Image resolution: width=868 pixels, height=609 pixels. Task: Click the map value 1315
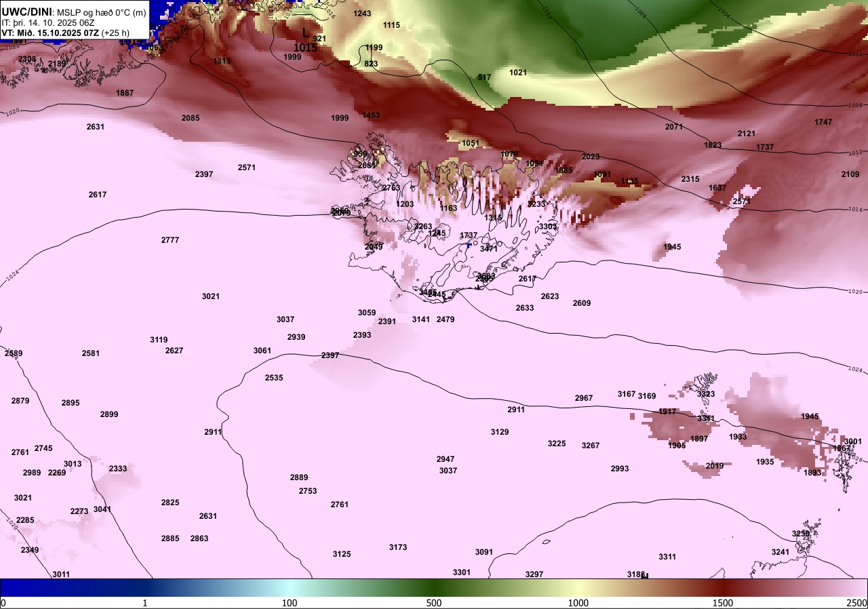tap(222, 61)
